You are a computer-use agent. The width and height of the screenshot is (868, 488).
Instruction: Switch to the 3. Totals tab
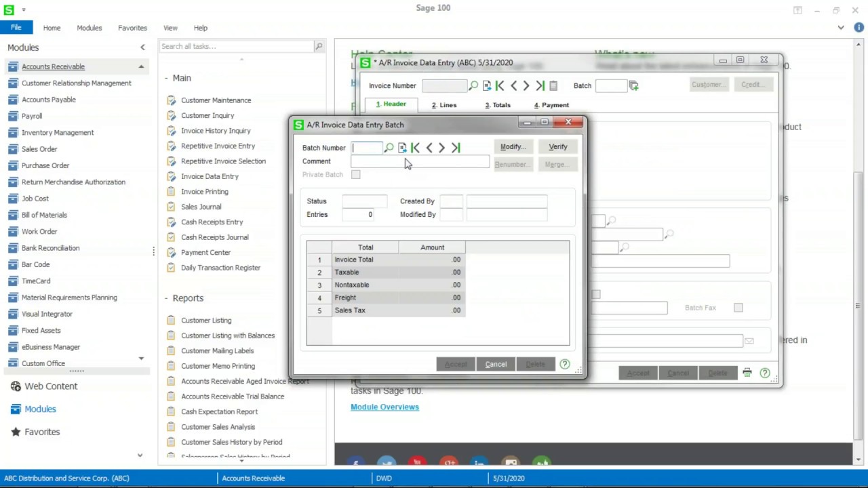(498, 105)
